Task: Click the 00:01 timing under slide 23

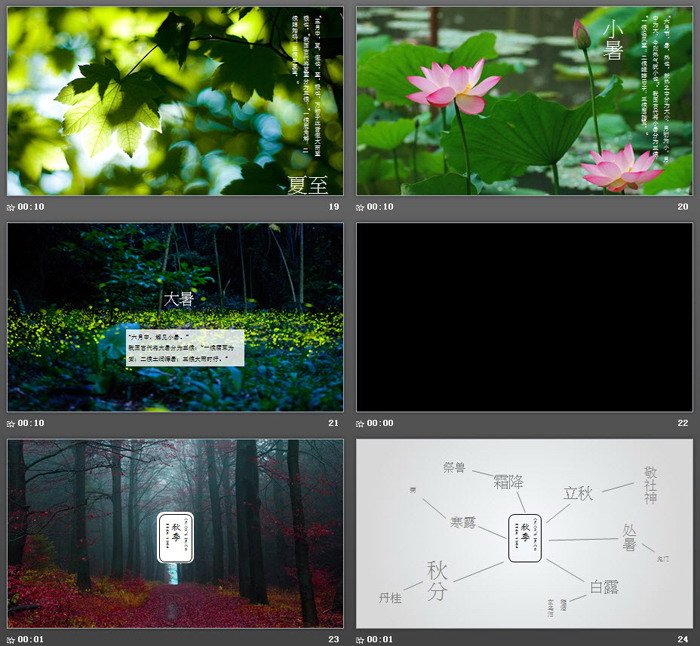Action: (31, 639)
